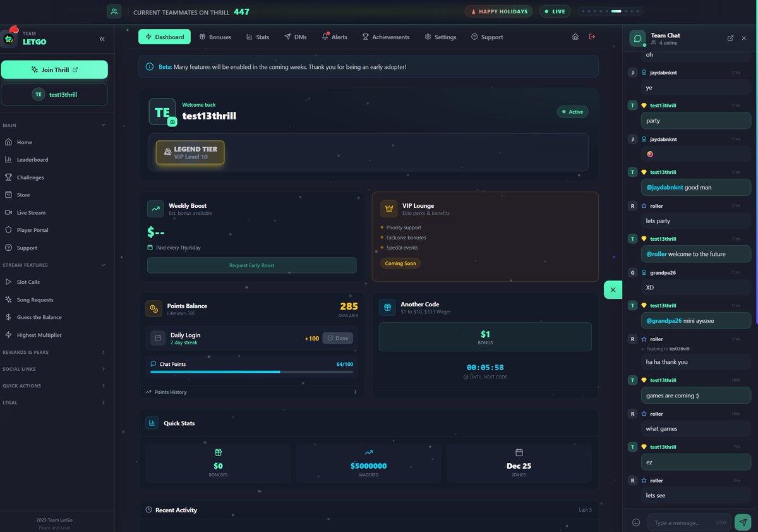Open Home in sidebar

click(57, 142)
